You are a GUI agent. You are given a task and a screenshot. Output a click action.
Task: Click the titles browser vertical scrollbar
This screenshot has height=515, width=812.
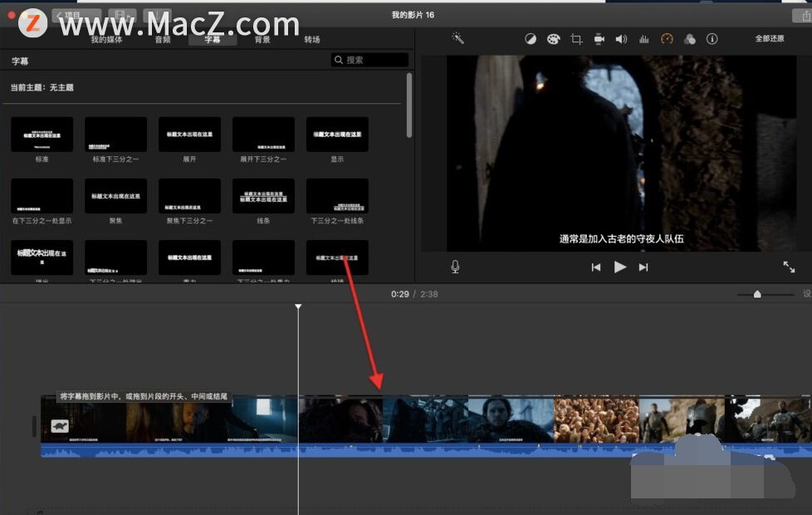409,105
